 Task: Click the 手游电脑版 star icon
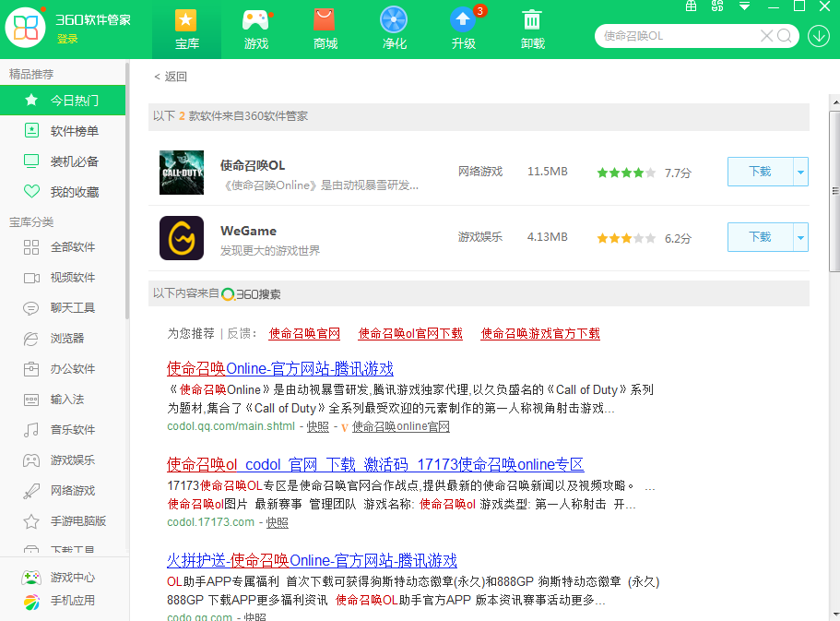coord(31,521)
